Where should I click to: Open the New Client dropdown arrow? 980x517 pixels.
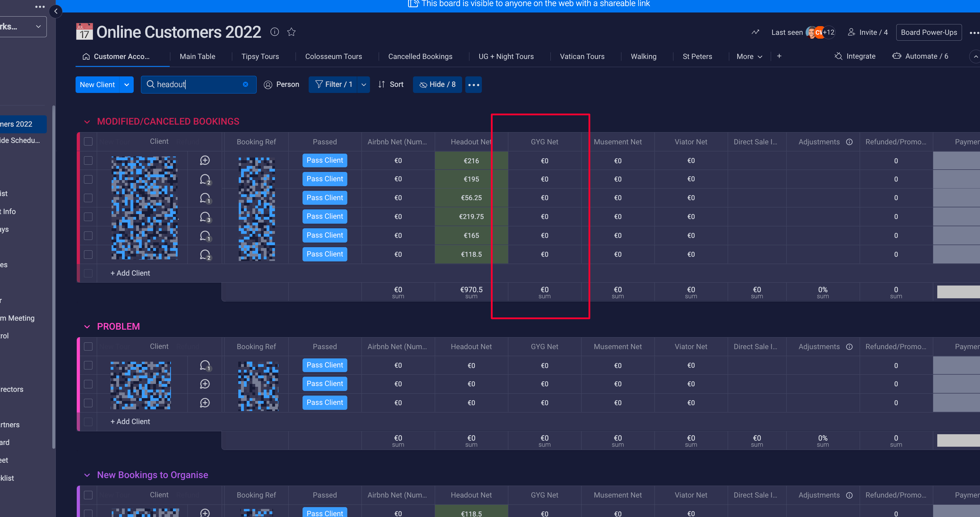pos(127,85)
